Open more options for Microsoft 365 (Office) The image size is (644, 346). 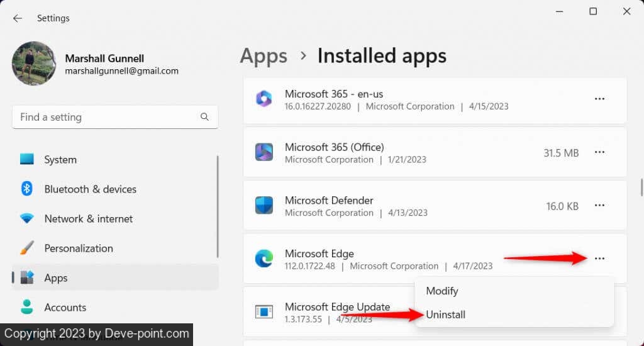pyautogui.click(x=599, y=152)
